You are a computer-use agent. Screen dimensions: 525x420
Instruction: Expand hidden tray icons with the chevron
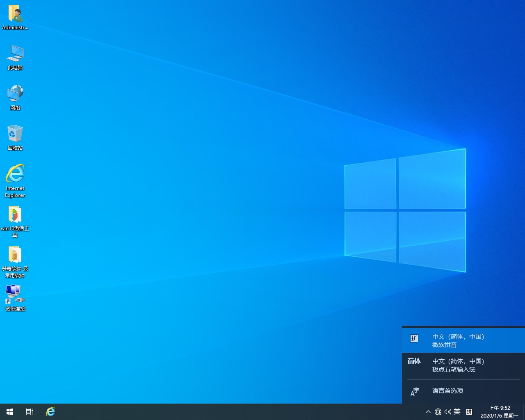[x=428, y=412]
